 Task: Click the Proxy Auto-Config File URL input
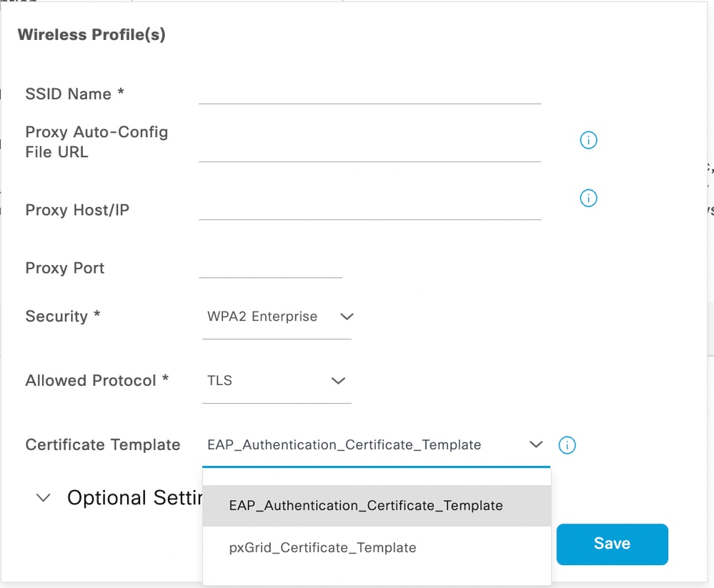point(370,157)
